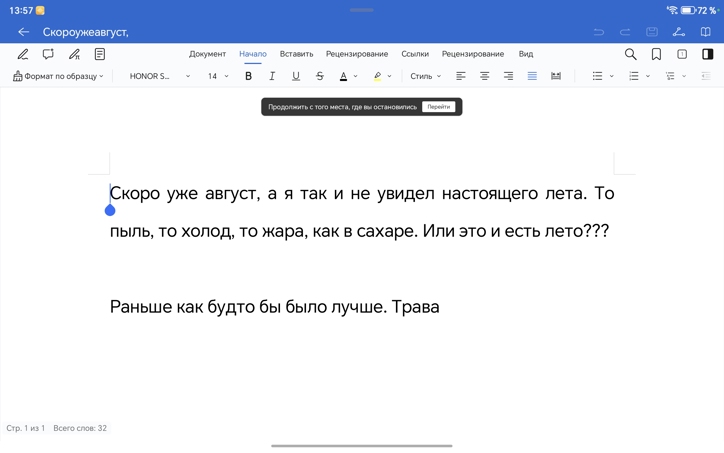Toggle bold formatting
Viewport: 724px width, 453px height.
[248, 76]
